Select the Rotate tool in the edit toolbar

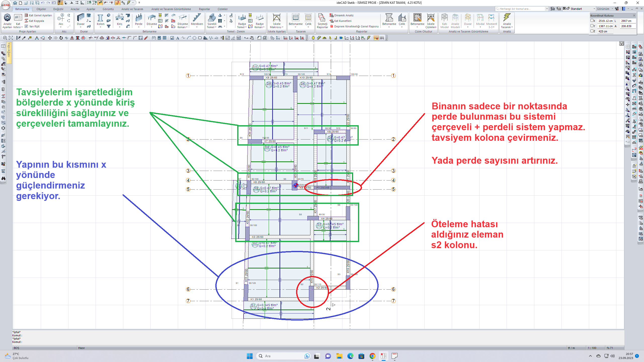[x=61, y=38]
